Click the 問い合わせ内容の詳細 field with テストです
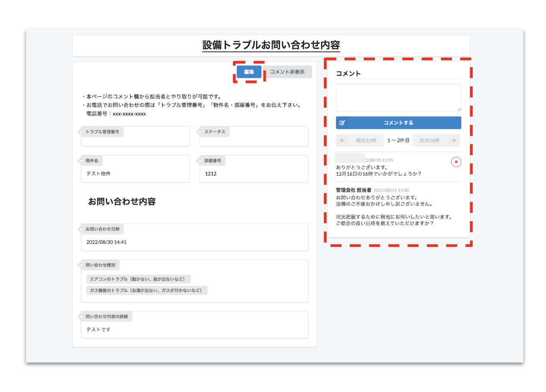Image resolution: width=546 pixels, height=392 pixels. (194, 330)
